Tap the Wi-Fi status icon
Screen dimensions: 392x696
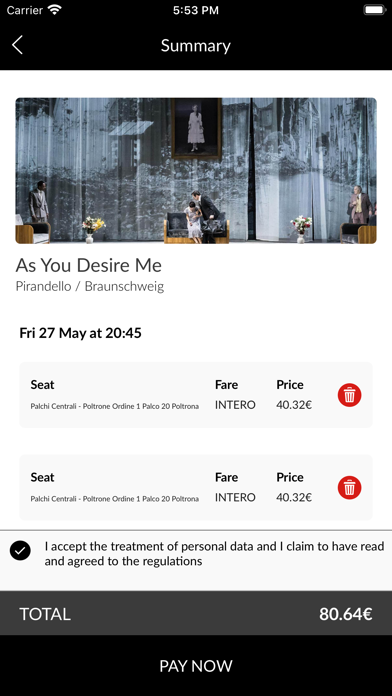click(x=55, y=10)
